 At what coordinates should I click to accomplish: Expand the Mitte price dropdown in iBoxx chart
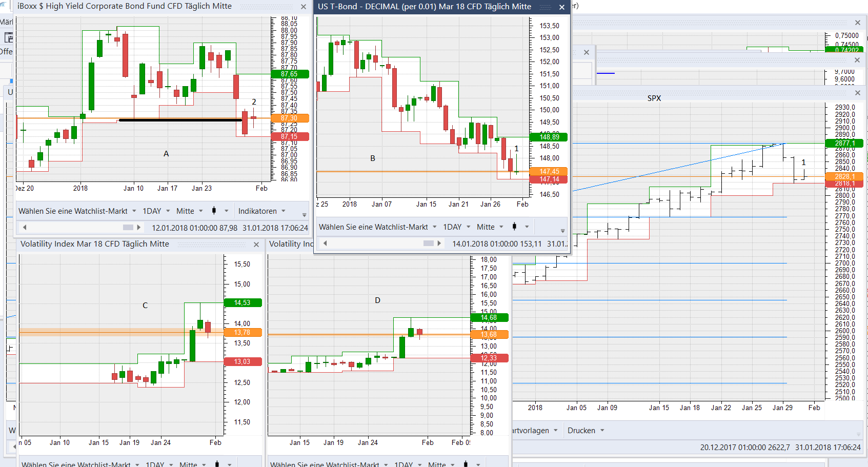(x=189, y=211)
